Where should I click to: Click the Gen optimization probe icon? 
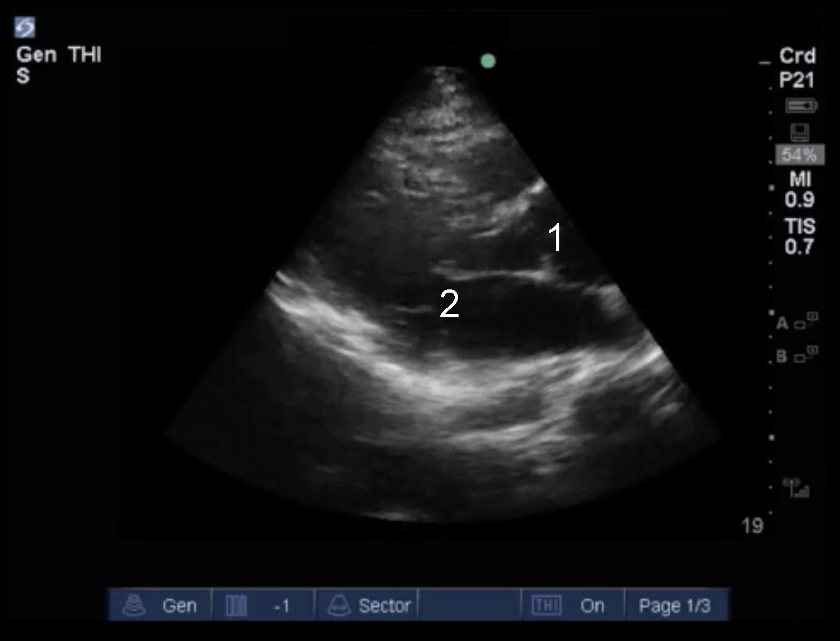point(134,606)
